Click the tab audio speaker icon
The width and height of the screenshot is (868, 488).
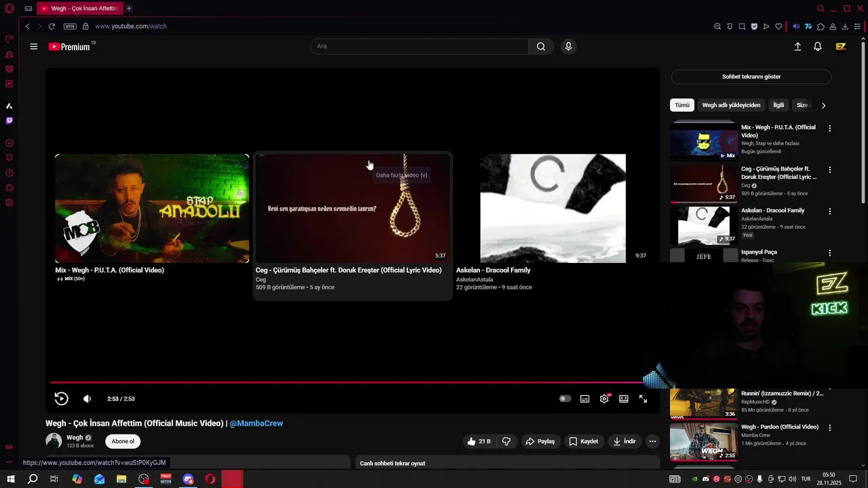(796, 26)
